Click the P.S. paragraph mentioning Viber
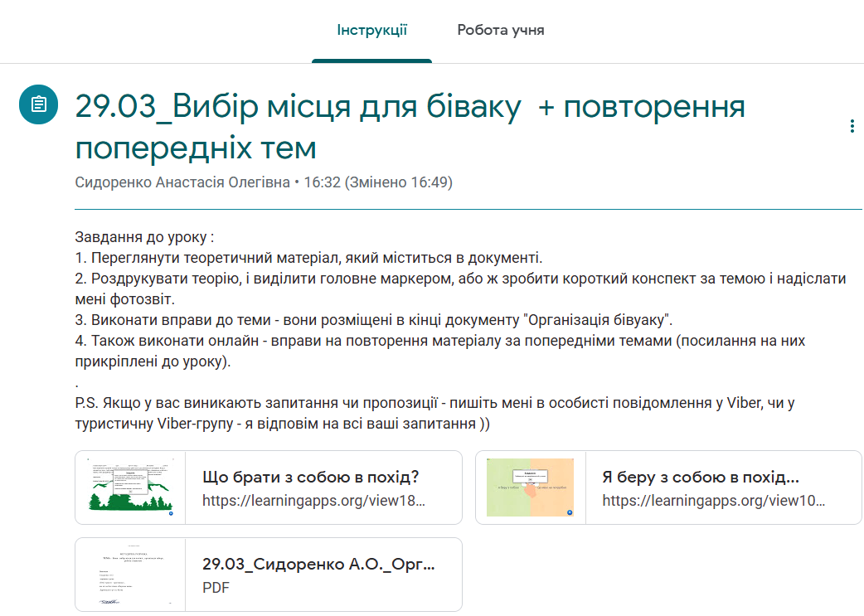Image resolution: width=864 pixels, height=616 pixels. click(434, 413)
